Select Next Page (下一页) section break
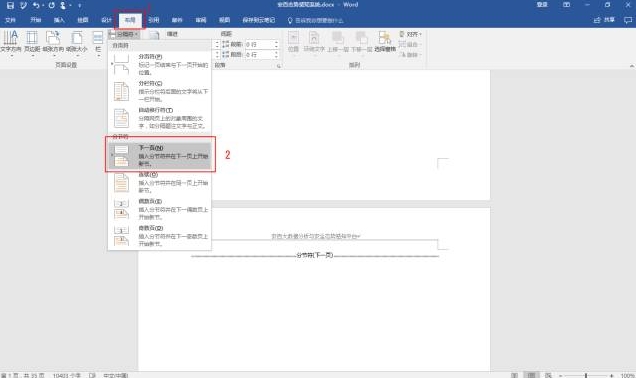Screen dimensions: 636x378 tap(160, 156)
